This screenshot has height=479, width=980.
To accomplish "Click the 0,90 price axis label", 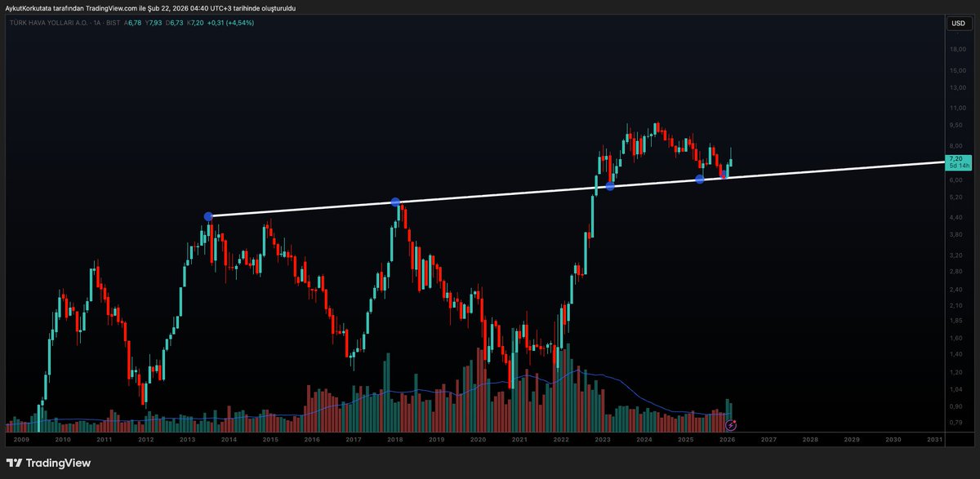I will tap(957, 406).
